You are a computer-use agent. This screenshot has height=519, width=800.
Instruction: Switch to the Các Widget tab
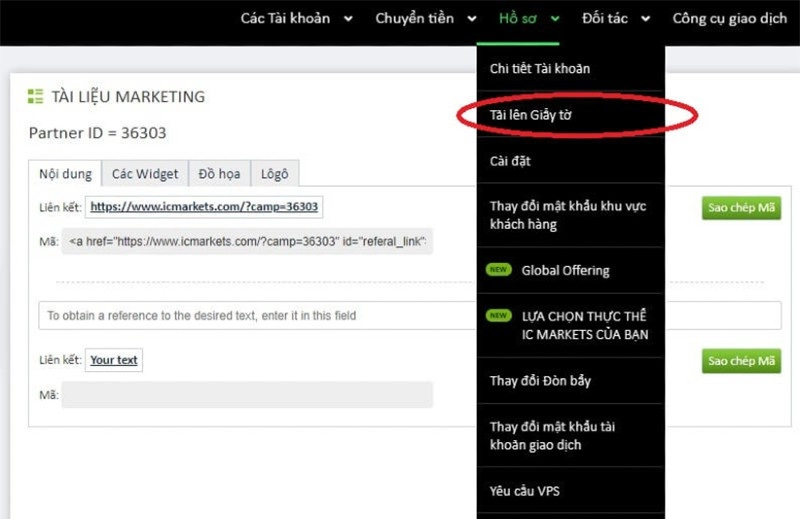145,174
